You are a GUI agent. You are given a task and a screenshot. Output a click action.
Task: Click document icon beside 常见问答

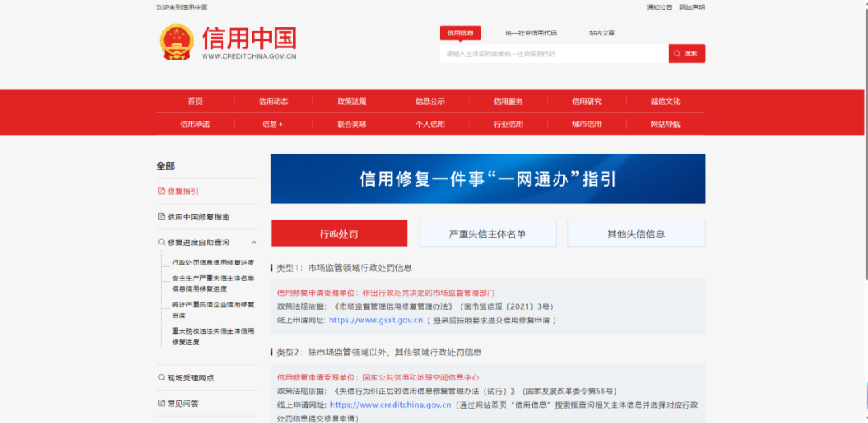(x=162, y=403)
